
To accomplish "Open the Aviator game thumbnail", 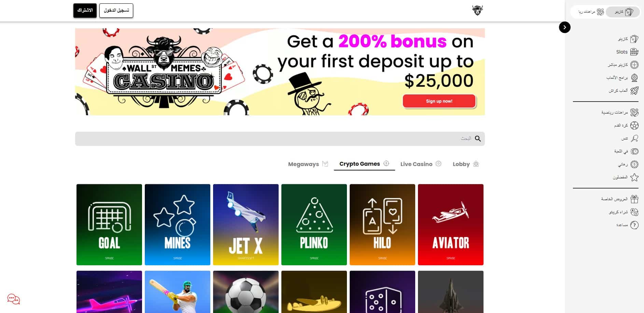I will [x=450, y=225].
